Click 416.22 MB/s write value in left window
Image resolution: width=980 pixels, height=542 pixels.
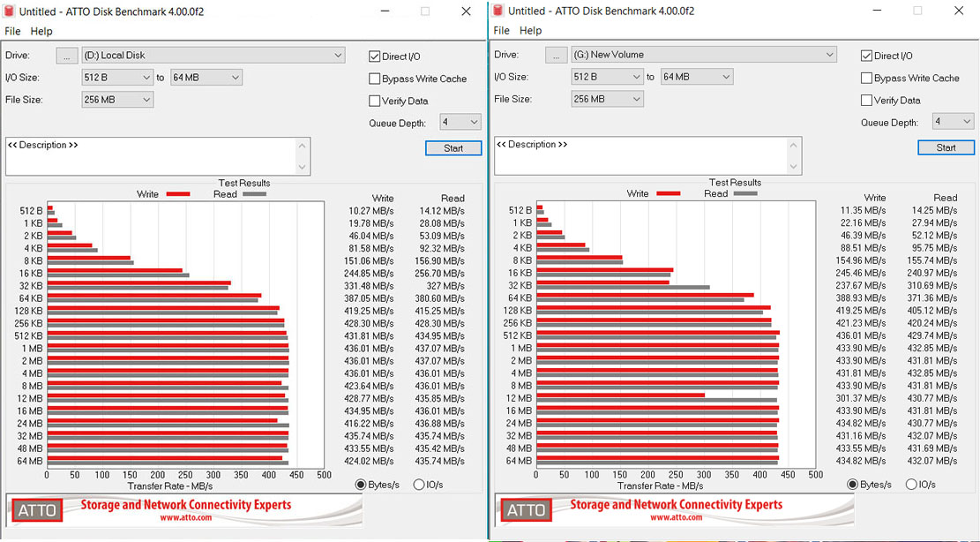coord(369,424)
